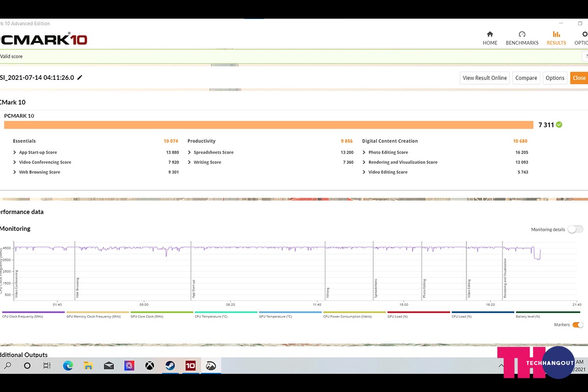This screenshot has width=588, height=392.
Task: Toggle Monitoring details switch
Action: click(x=575, y=230)
